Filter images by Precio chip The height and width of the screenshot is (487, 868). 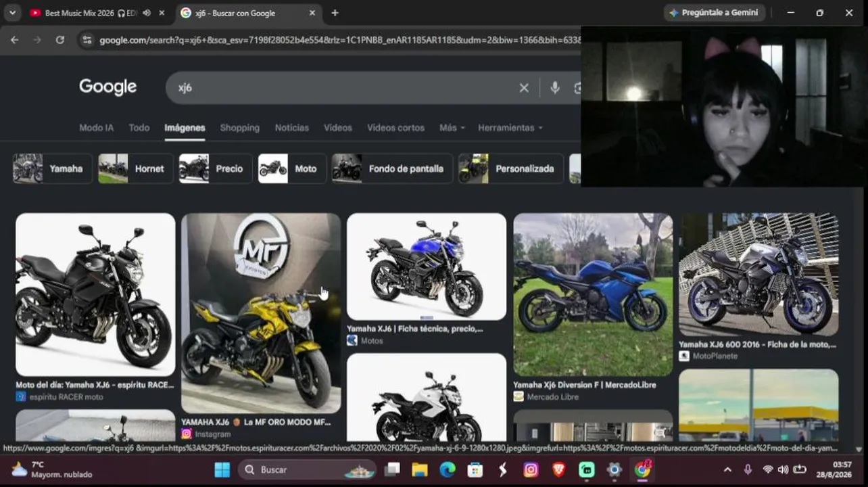(x=216, y=168)
